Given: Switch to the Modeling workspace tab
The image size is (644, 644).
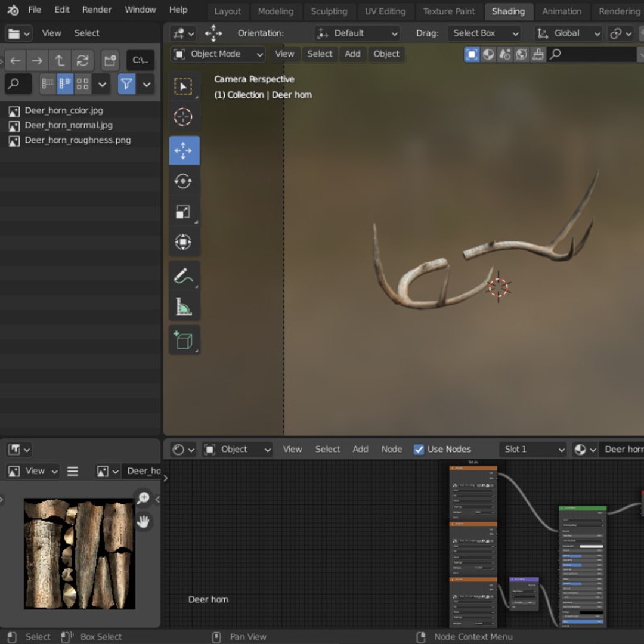Looking at the screenshot, I should [275, 11].
